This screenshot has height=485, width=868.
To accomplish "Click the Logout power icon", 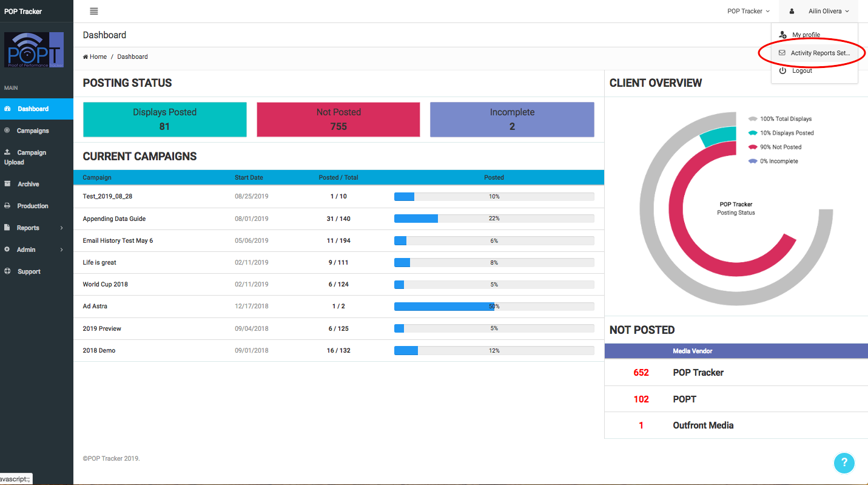I will click(x=782, y=70).
